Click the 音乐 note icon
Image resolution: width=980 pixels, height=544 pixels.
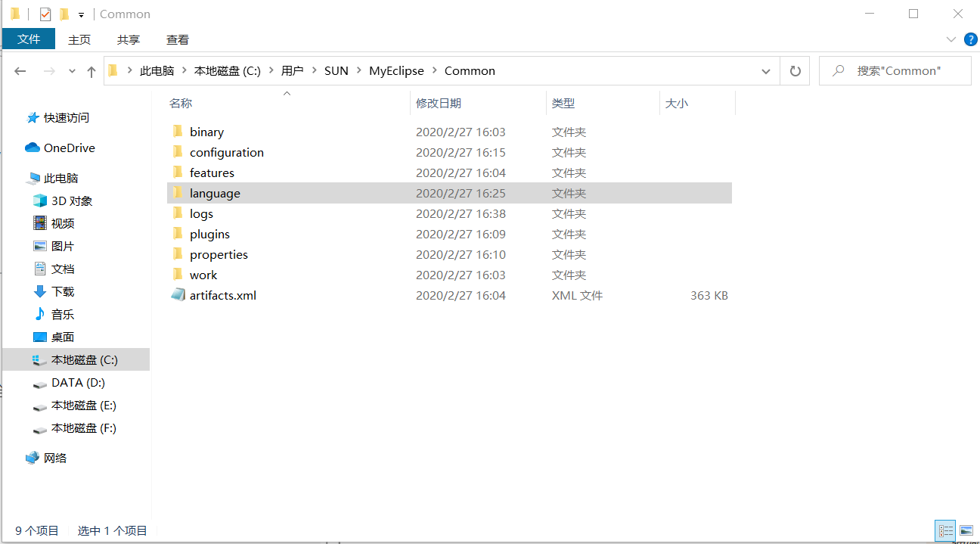(x=40, y=314)
